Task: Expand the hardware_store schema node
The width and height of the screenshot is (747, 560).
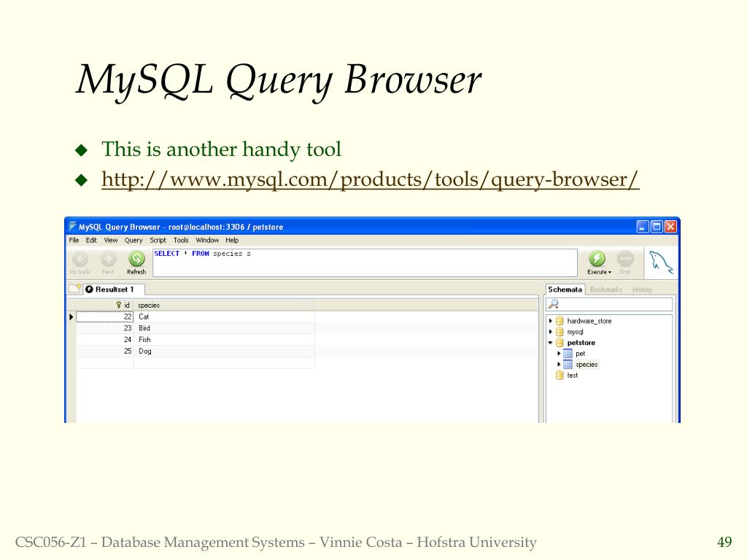Action: [x=551, y=321]
